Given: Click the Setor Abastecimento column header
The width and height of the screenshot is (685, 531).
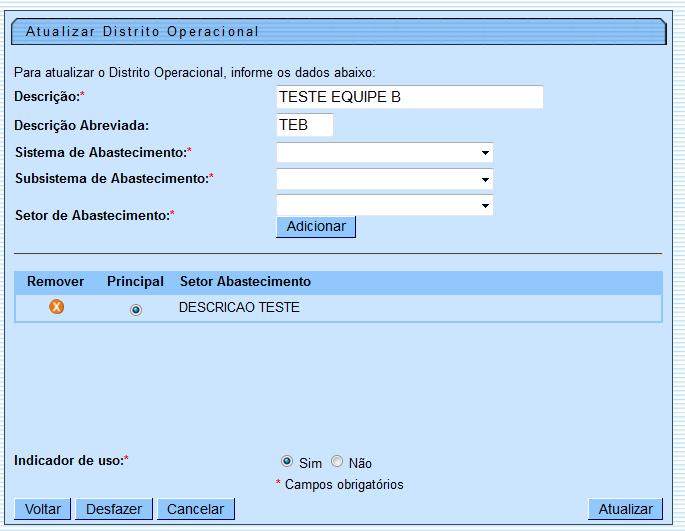Looking at the screenshot, I should [x=245, y=282].
